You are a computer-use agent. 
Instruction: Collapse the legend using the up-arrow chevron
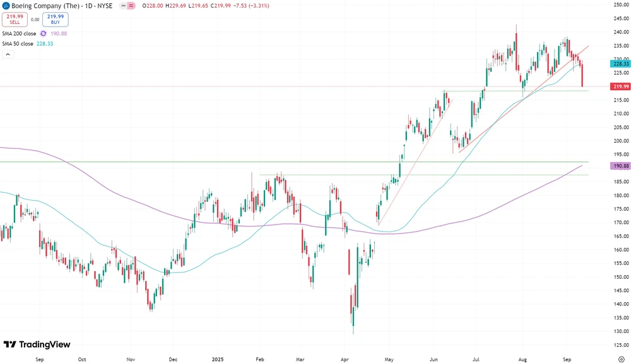(7, 54)
